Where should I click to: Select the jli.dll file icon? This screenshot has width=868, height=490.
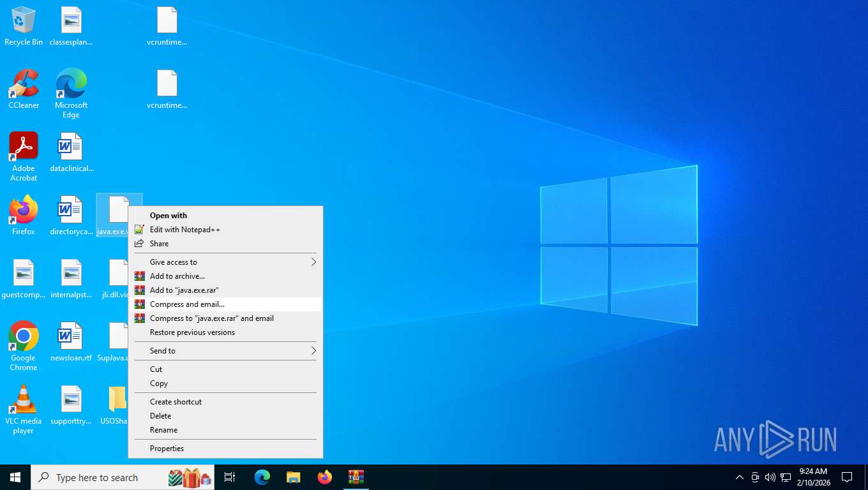coord(116,279)
